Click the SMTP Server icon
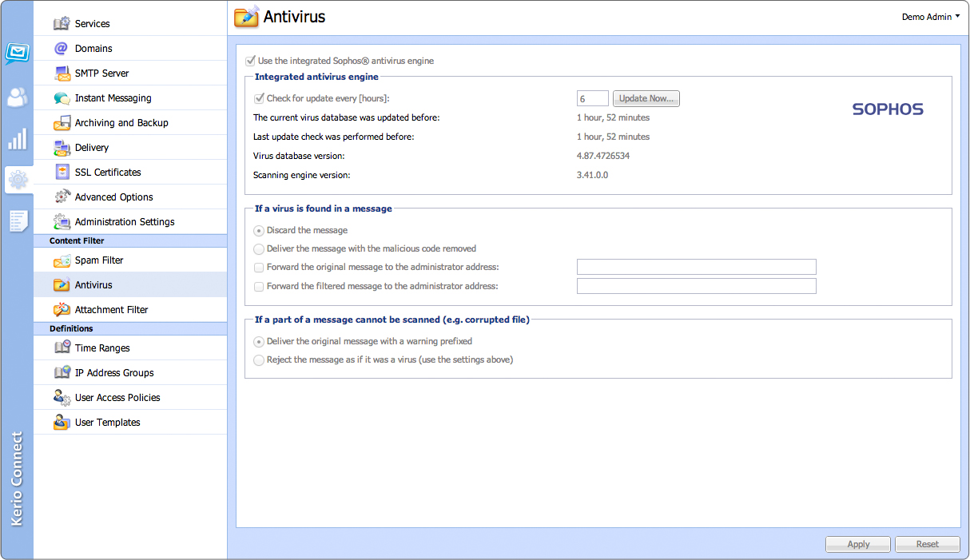970x560 pixels. click(x=62, y=73)
